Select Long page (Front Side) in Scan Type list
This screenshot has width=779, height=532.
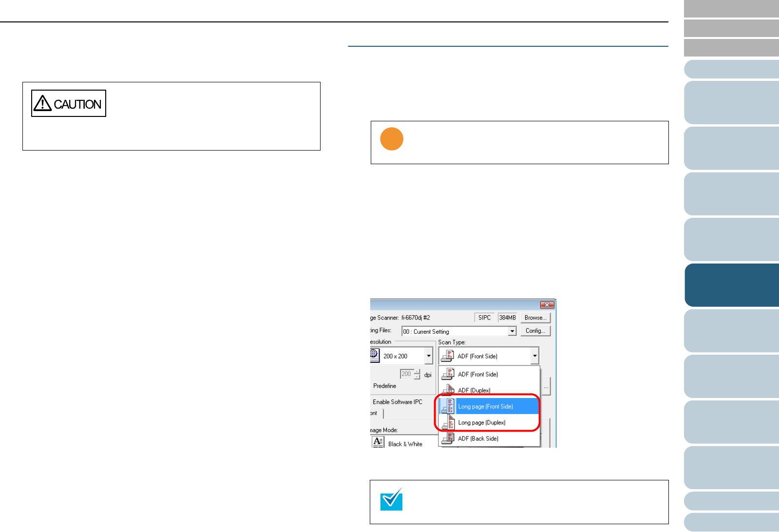(x=490, y=406)
